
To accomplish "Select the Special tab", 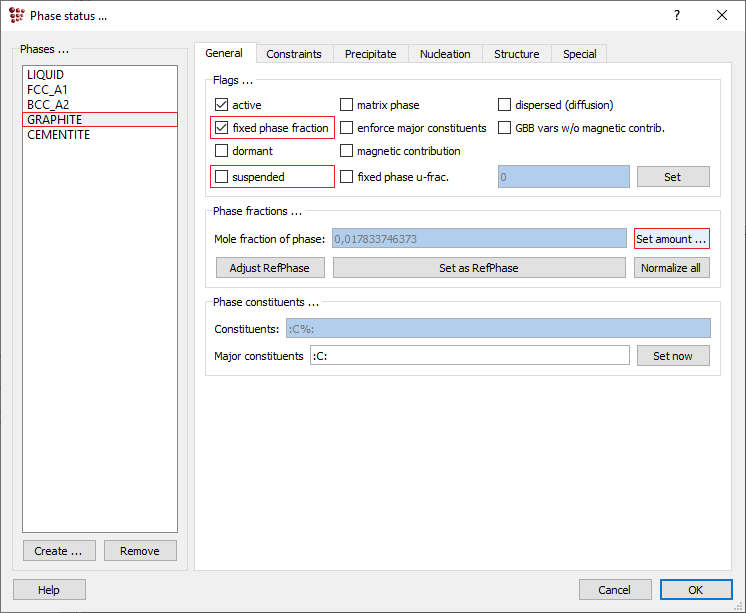I will click(x=579, y=54).
